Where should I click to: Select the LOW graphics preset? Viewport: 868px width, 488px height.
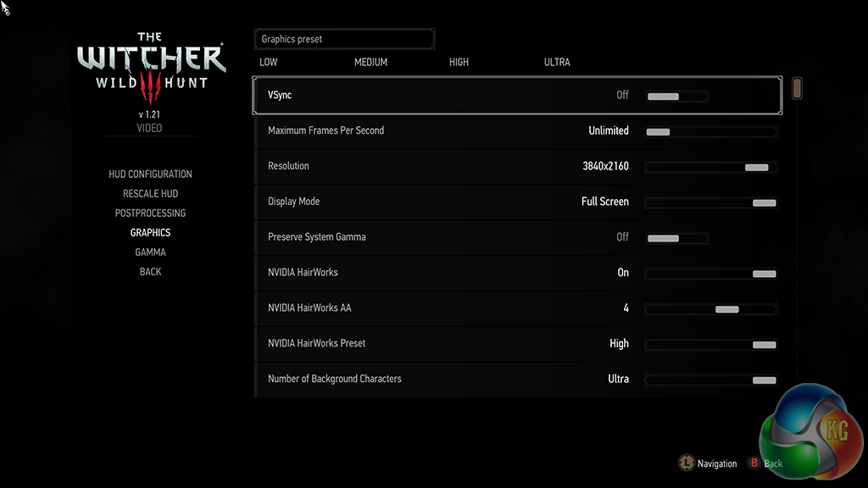269,62
